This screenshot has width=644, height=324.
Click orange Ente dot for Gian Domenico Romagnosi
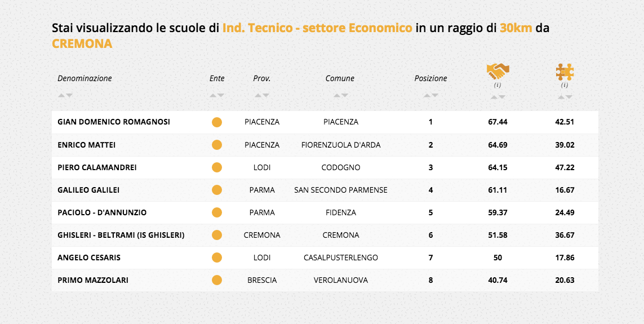point(216,122)
